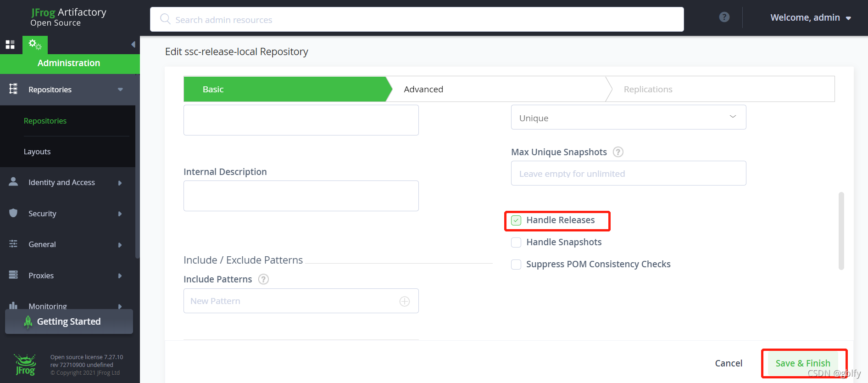Click the top description text area

301,120
